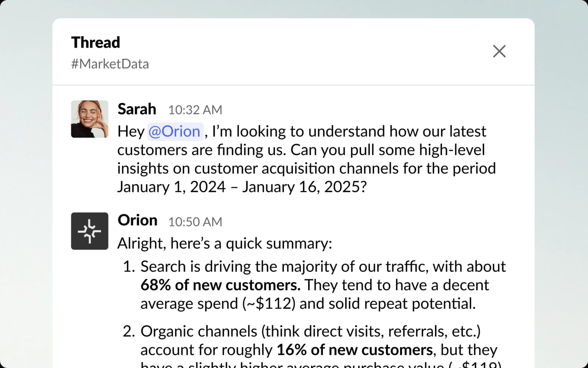Click the 10:32 AM timestamp on Sarah's message
This screenshot has height=368, width=588.
click(x=195, y=109)
